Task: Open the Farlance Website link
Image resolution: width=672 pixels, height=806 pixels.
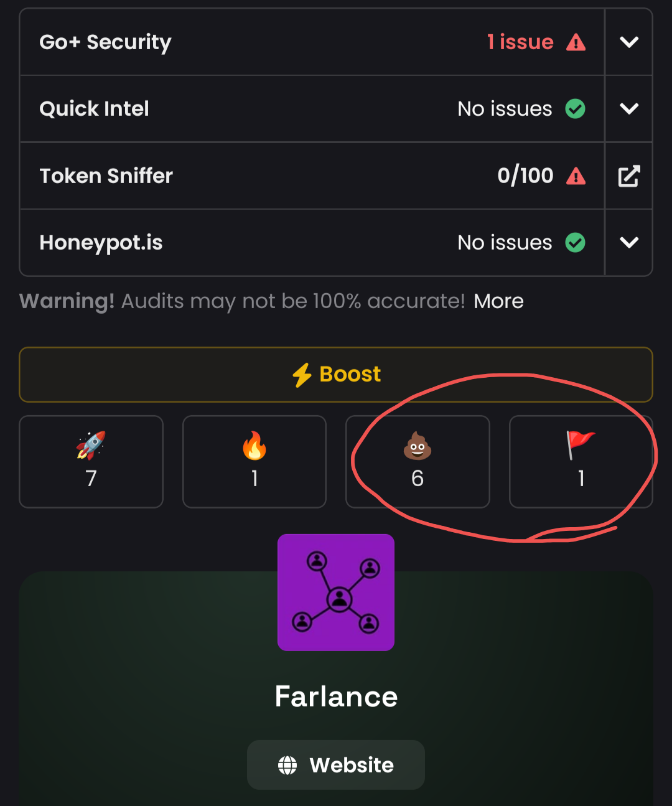Action: pyautogui.click(x=336, y=765)
